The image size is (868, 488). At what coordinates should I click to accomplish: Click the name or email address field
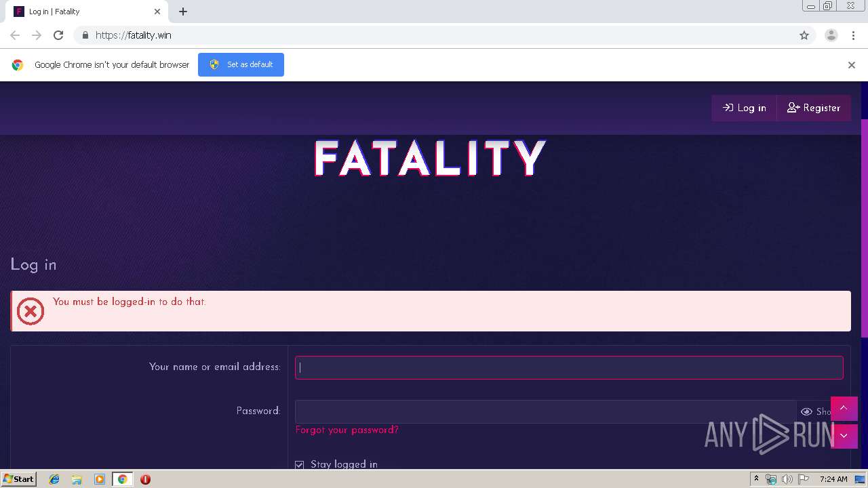coord(569,367)
